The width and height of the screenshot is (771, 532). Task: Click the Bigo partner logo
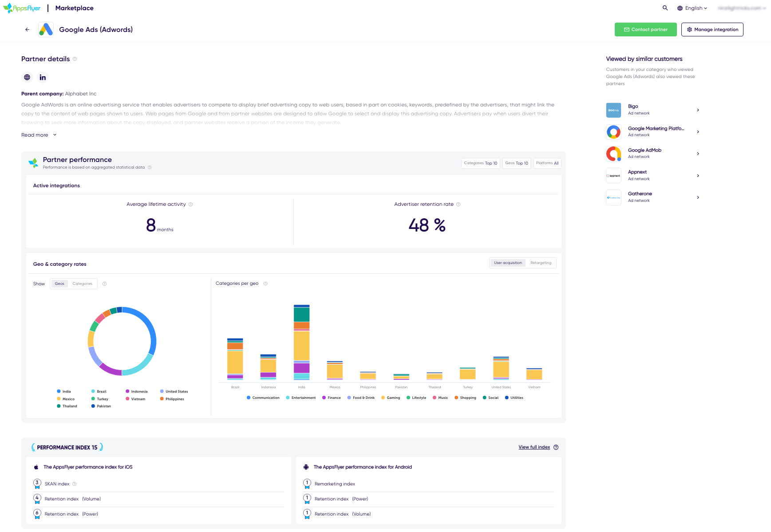pyautogui.click(x=613, y=110)
